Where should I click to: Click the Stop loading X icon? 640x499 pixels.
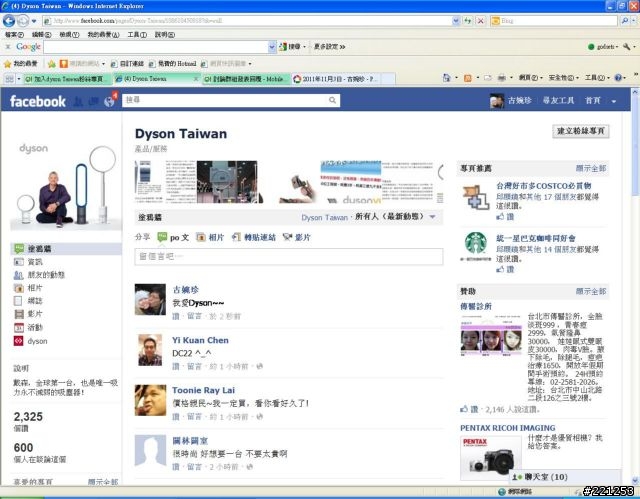pyautogui.click(x=481, y=21)
